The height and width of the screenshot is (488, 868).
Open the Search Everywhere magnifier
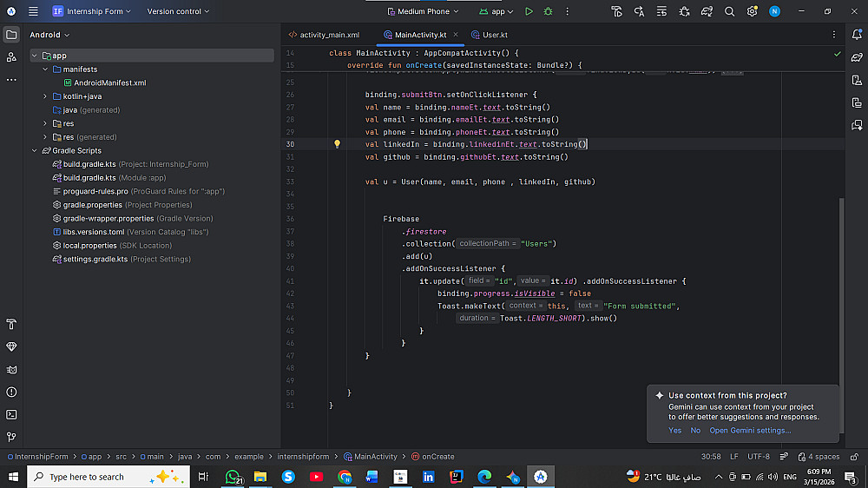coord(729,11)
